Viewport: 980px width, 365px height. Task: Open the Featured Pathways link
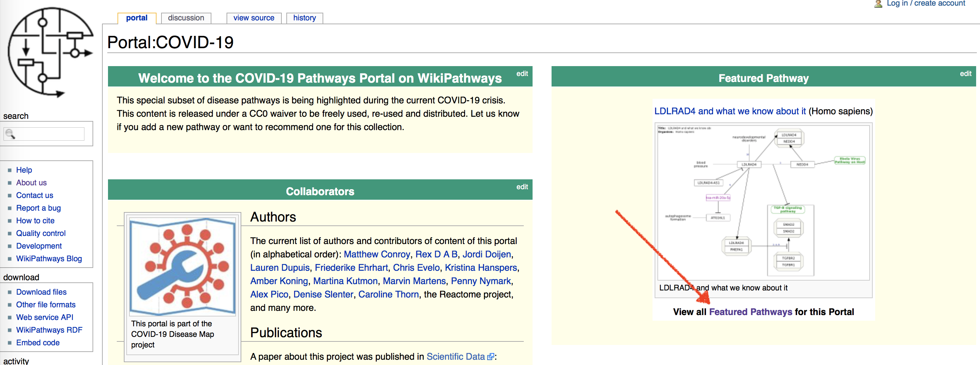(750, 312)
